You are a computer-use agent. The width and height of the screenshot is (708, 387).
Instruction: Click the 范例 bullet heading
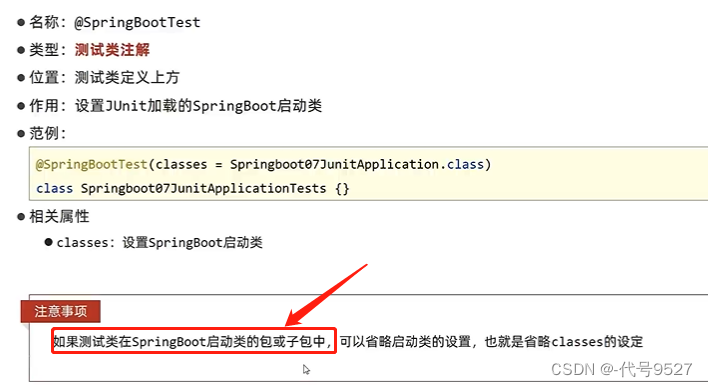47,133
